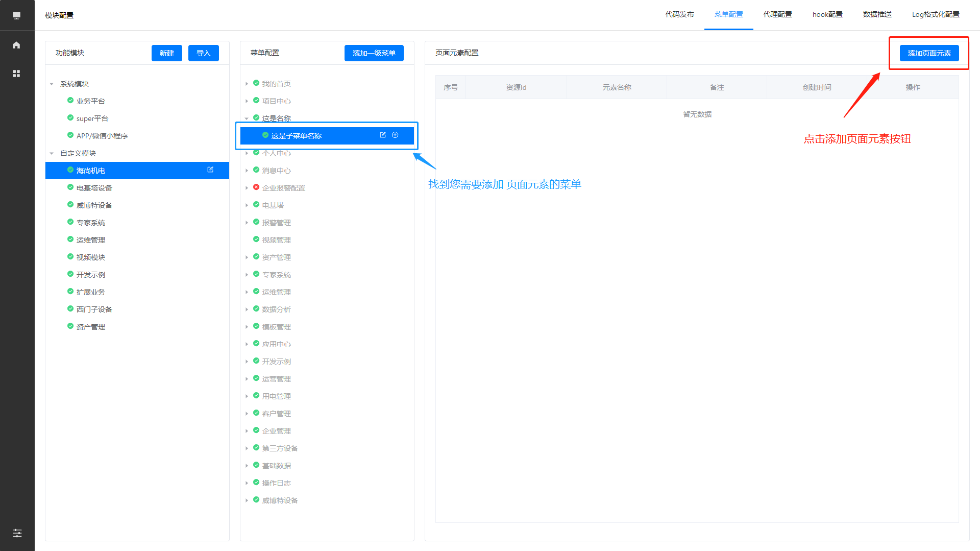Select 电基塔设备 in the module tree
Viewport: 980px width, 551px height.
point(94,188)
